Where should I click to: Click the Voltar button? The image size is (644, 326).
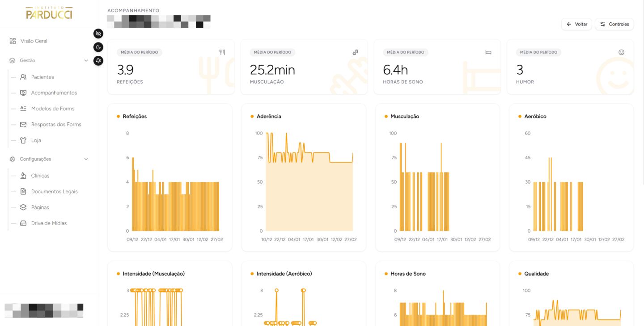577,24
